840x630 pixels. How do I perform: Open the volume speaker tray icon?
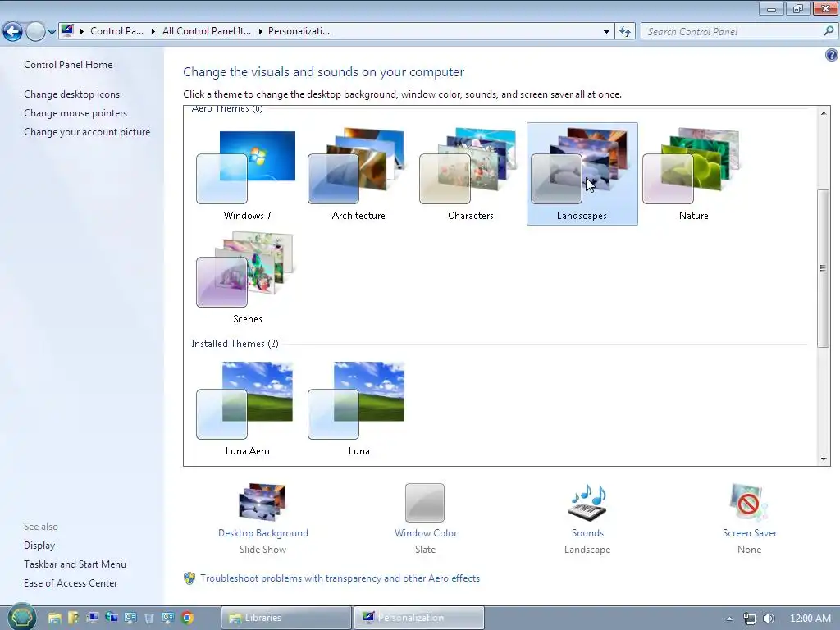[x=769, y=619]
